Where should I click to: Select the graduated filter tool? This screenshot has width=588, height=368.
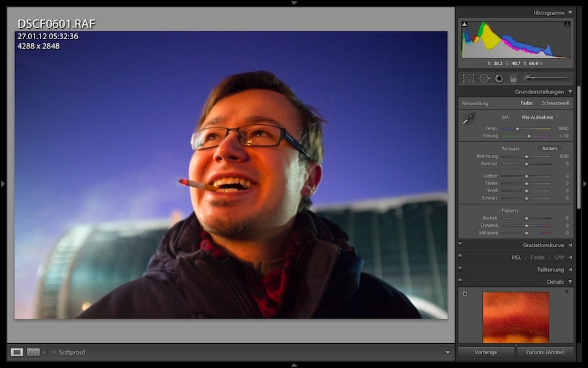tap(514, 78)
